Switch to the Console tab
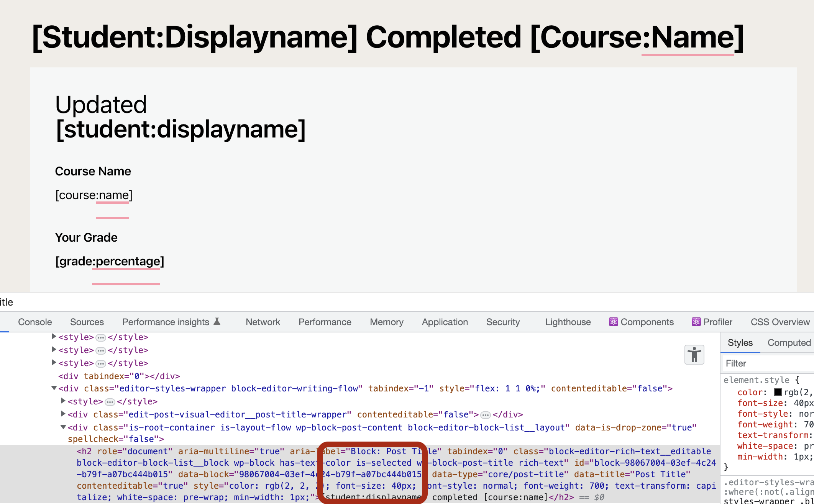This screenshot has width=814, height=504. 34,322
